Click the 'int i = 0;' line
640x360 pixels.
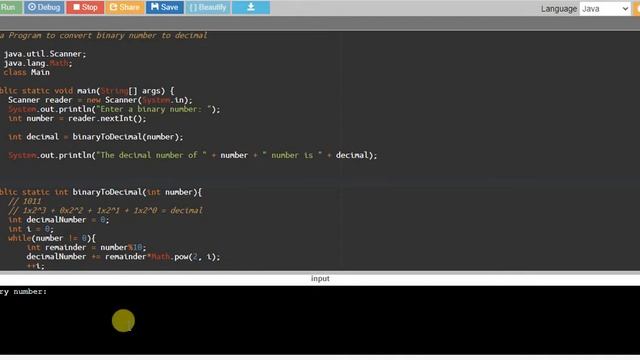pos(31,229)
